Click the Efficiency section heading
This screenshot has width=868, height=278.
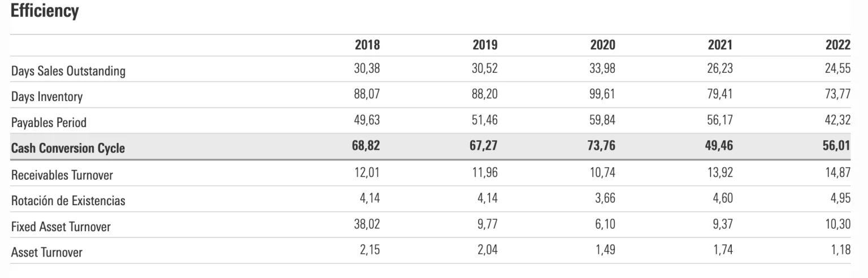point(45,12)
